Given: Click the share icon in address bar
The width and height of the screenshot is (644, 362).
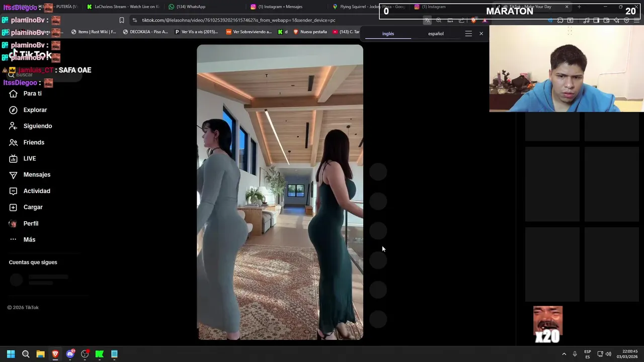Looking at the screenshot, I should [461, 20].
